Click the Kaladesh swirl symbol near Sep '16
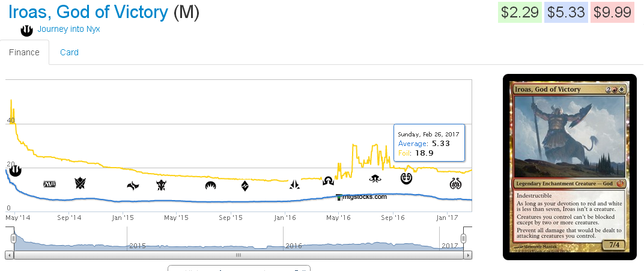The image size is (644, 271). 406,178
